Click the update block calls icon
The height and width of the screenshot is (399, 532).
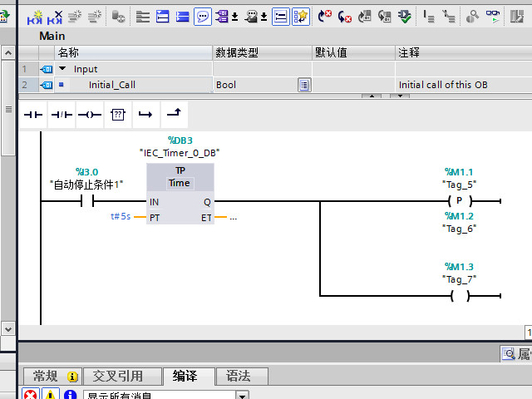pos(365,17)
